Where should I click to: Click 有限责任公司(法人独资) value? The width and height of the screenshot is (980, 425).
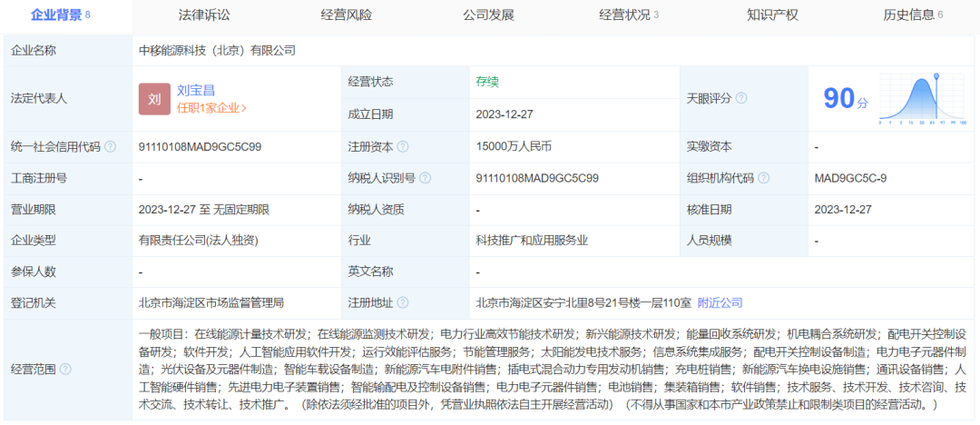198,241
